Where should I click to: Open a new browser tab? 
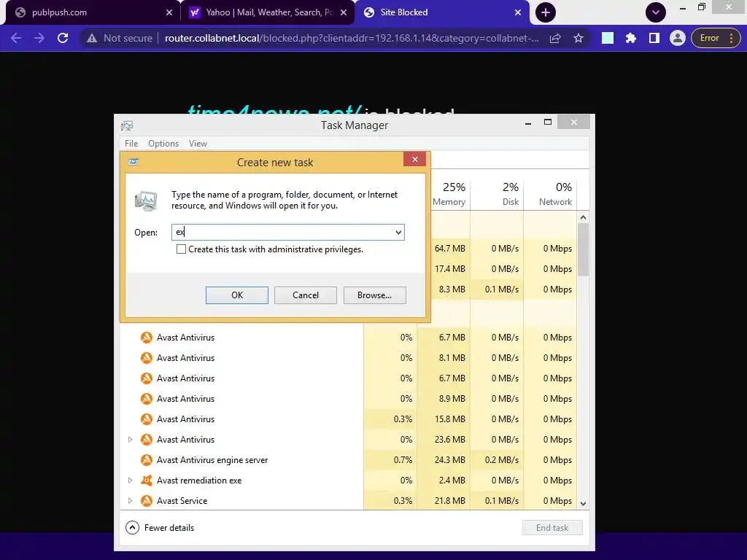[546, 12]
